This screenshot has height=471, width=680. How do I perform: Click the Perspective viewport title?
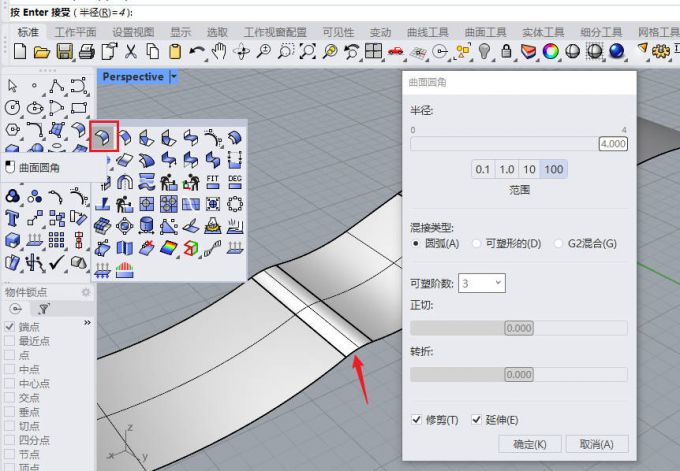(133, 77)
